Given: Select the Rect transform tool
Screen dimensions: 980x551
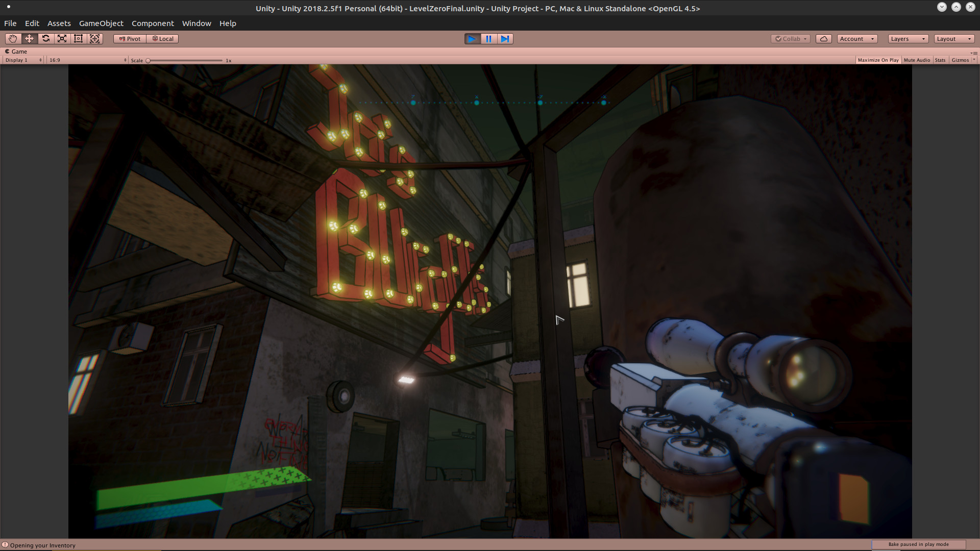Looking at the screenshot, I should coord(79,39).
